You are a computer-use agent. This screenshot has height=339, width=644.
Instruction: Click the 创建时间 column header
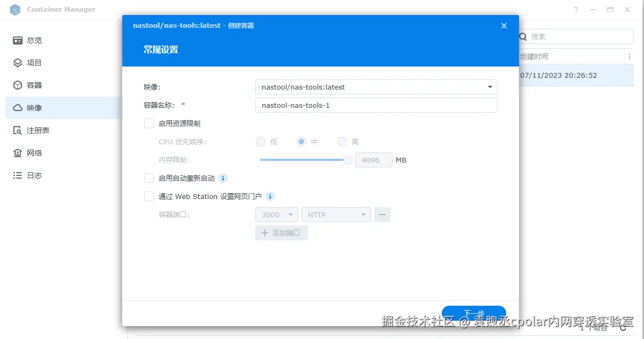534,56
